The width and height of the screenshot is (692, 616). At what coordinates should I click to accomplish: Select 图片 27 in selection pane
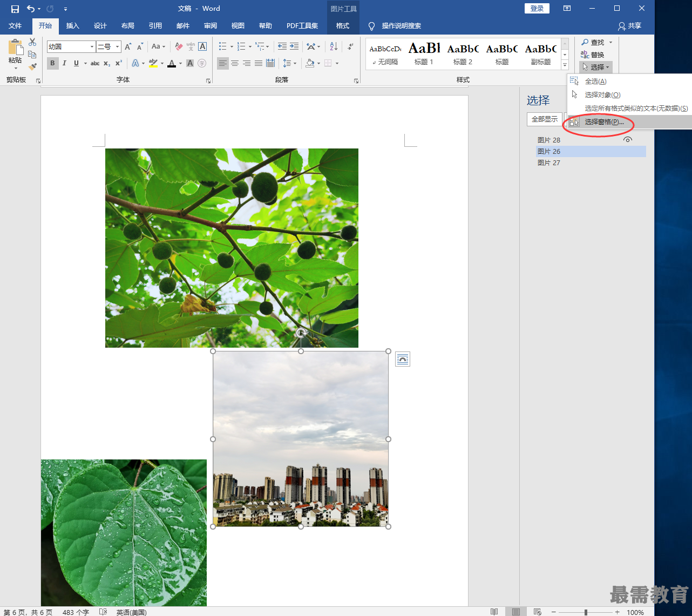[591, 163]
